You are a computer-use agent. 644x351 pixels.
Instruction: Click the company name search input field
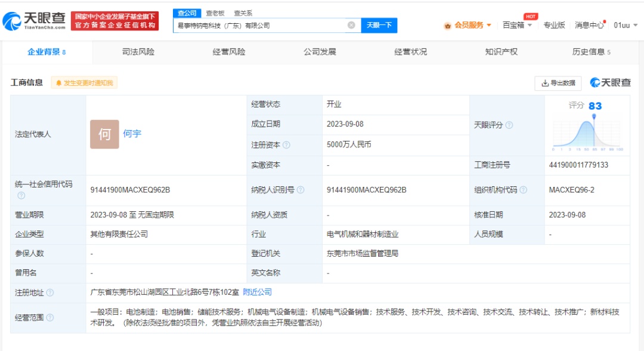pos(259,25)
